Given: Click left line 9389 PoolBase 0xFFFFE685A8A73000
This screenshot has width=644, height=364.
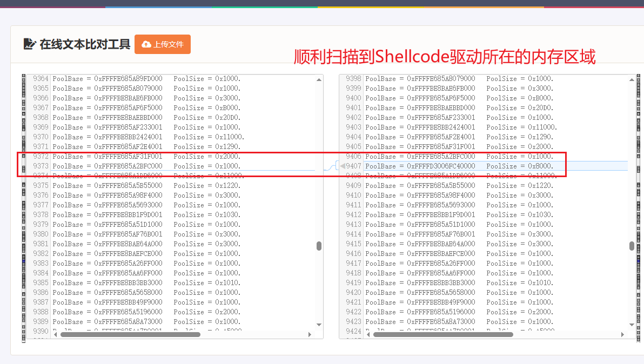Looking at the screenshot, I should pos(108,322).
